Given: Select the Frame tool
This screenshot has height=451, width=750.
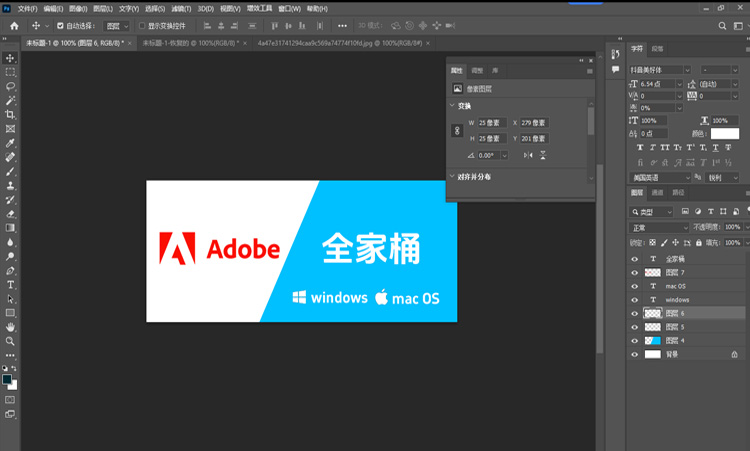Looking at the screenshot, I should (10, 129).
